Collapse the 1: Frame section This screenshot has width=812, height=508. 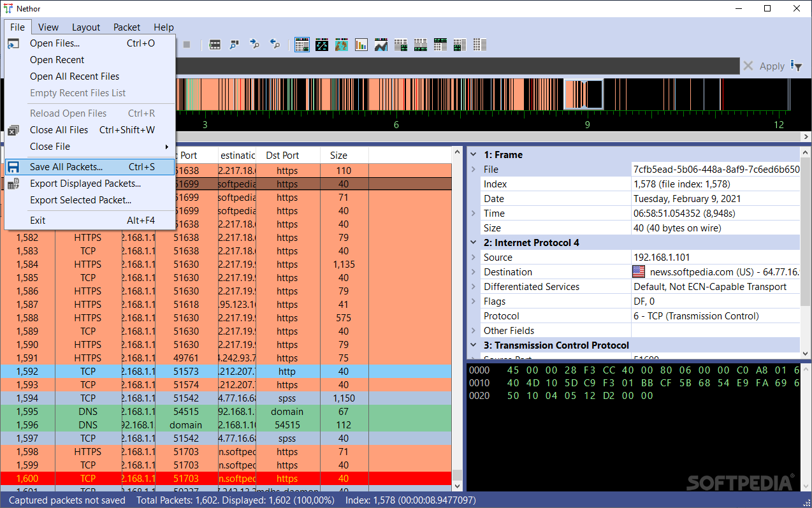click(474, 155)
